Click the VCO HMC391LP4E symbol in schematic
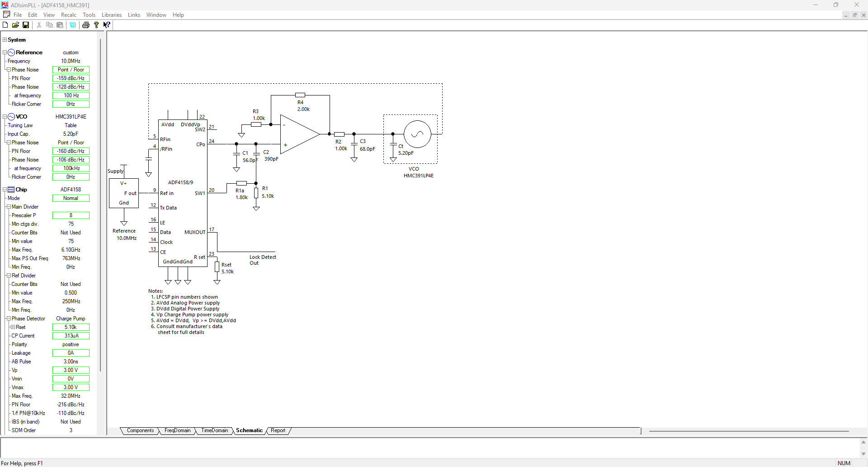868x467 pixels. coord(417,134)
